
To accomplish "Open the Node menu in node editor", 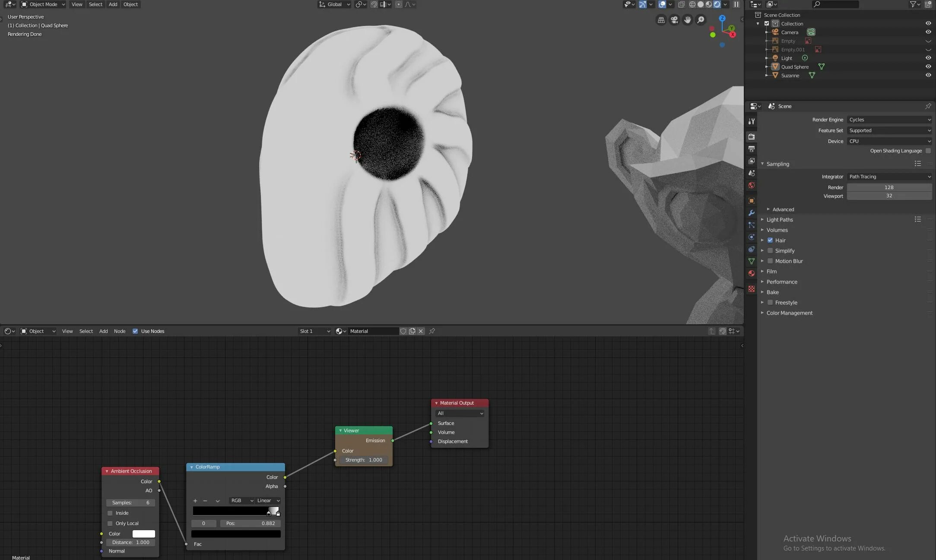I will (x=120, y=331).
